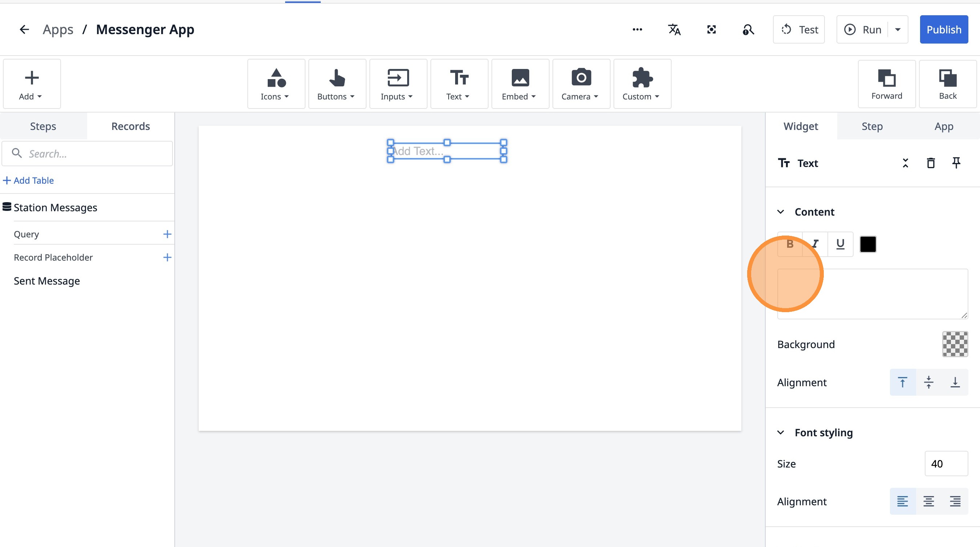The image size is (980, 547).
Task: Toggle italic text formatting
Action: (815, 244)
